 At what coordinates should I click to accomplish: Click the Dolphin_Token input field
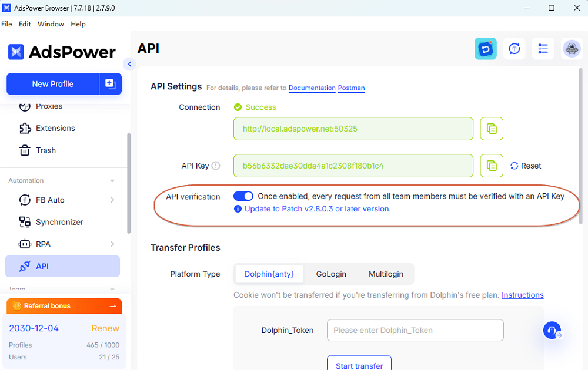coord(415,330)
